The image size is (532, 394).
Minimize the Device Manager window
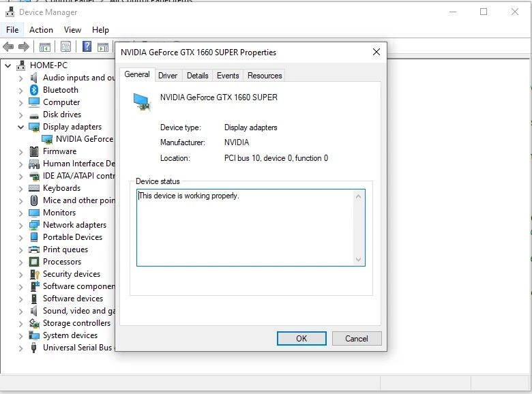pyautogui.click(x=453, y=12)
